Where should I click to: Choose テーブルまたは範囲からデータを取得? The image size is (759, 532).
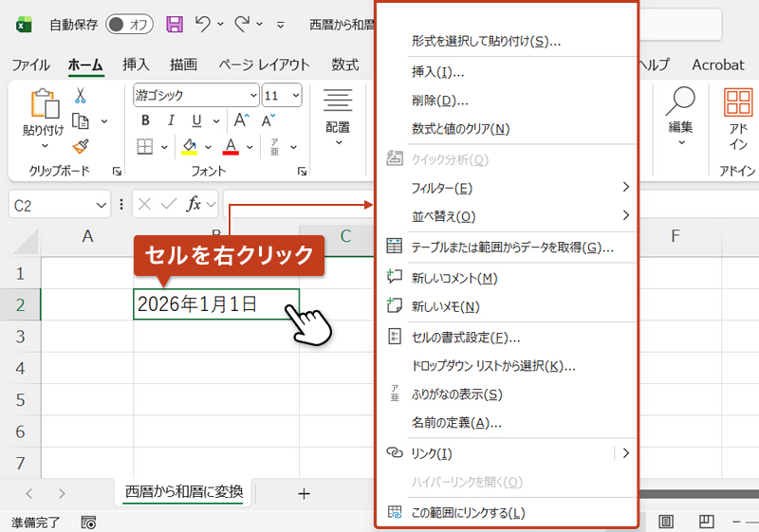click(x=506, y=248)
